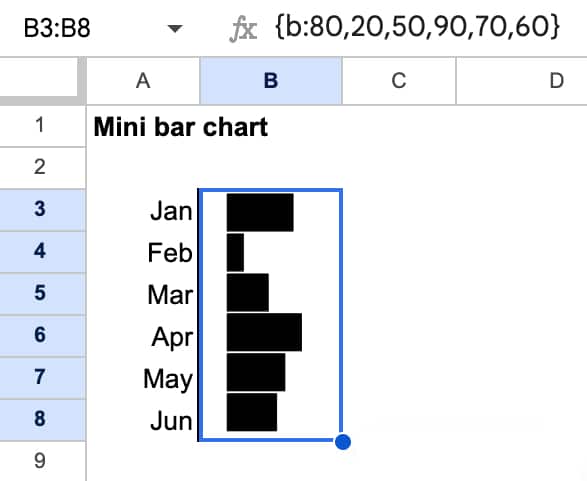Select column A header
Viewport: 587px width, 481px height.
[143, 81]
